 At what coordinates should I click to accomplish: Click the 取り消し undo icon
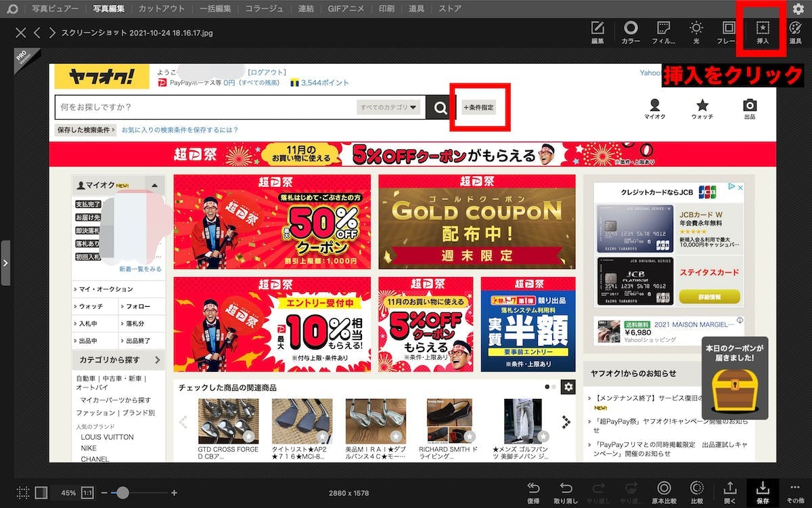(x=566, y=488)
